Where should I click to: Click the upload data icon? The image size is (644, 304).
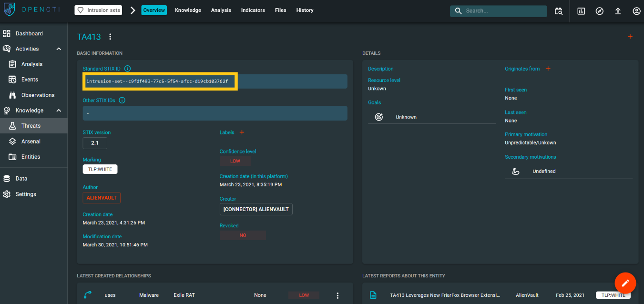pyautogui.click(x=618, y=11)
